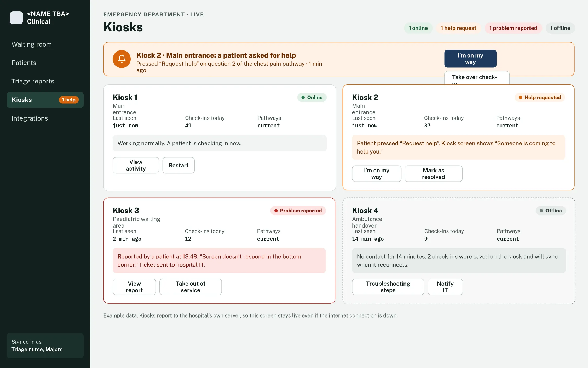Viewport: 588px width, 368px height.
Task: Click 'Signed in as Triage nurse, Majors' panel
Action: [x=45, y=346]
